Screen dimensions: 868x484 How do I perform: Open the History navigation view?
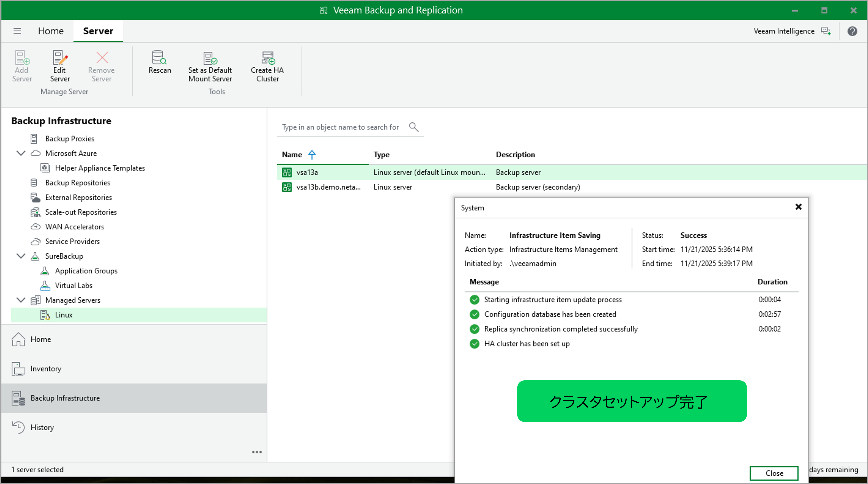tap(42, 427)
